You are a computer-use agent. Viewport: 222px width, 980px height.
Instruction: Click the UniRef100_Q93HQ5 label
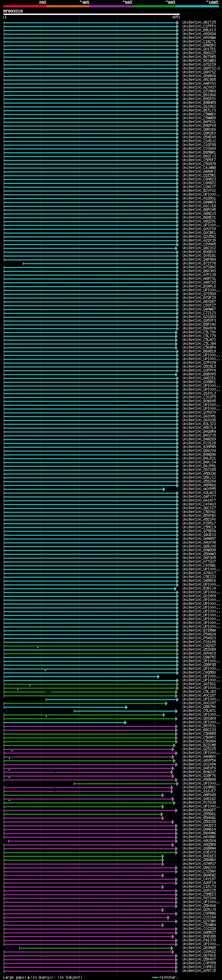coord(199,948)
